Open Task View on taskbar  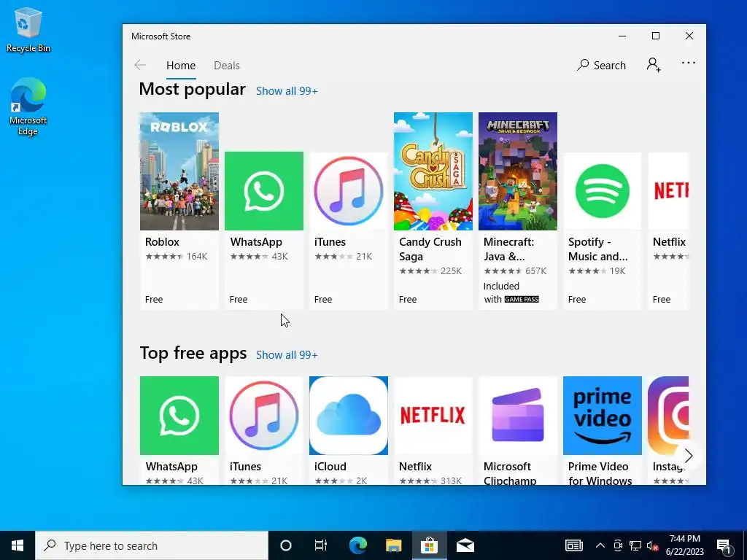[x=321, y=545]
